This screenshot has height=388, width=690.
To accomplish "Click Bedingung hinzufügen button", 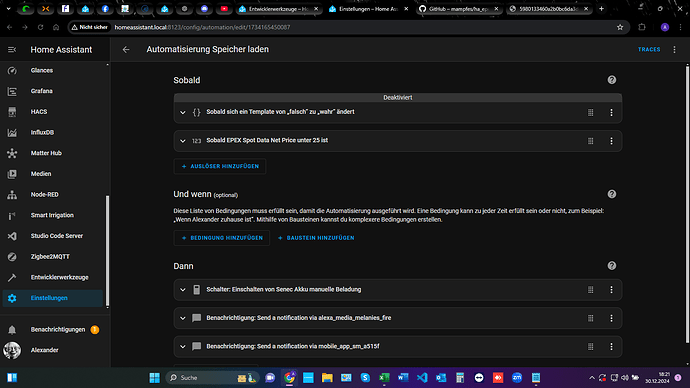I will pos(222,238).
